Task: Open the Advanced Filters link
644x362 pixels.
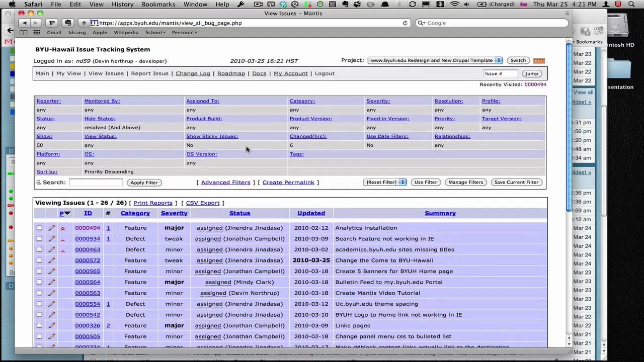Action: (x=225, y=183)
